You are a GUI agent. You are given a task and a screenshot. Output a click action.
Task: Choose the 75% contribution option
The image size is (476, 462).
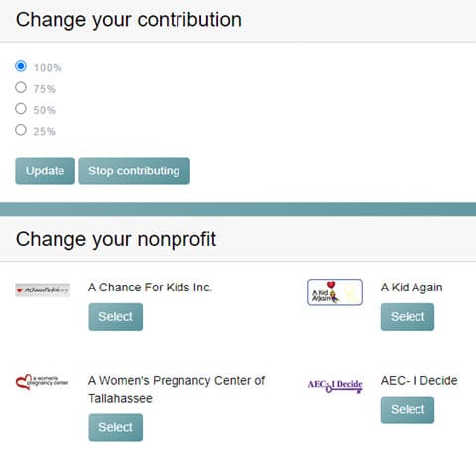[x=21, y=87]
